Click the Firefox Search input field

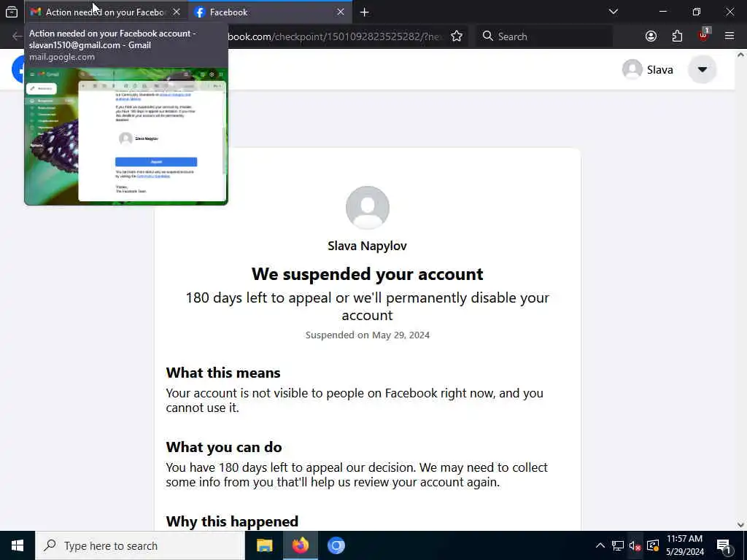click(x=544, y=36)
